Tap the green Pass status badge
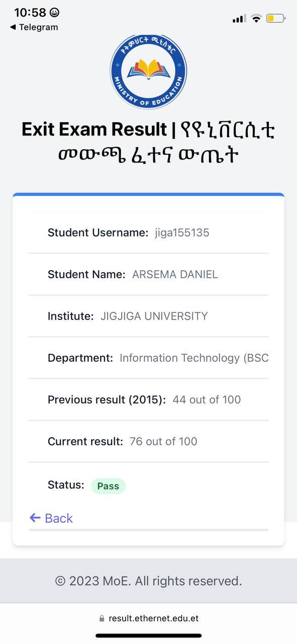 [108, 486]
